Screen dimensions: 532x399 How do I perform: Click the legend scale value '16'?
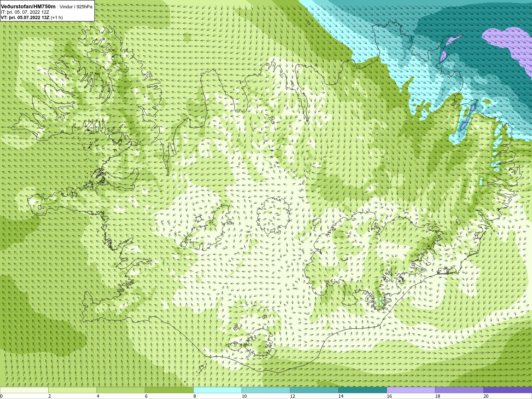coord(389,396)
